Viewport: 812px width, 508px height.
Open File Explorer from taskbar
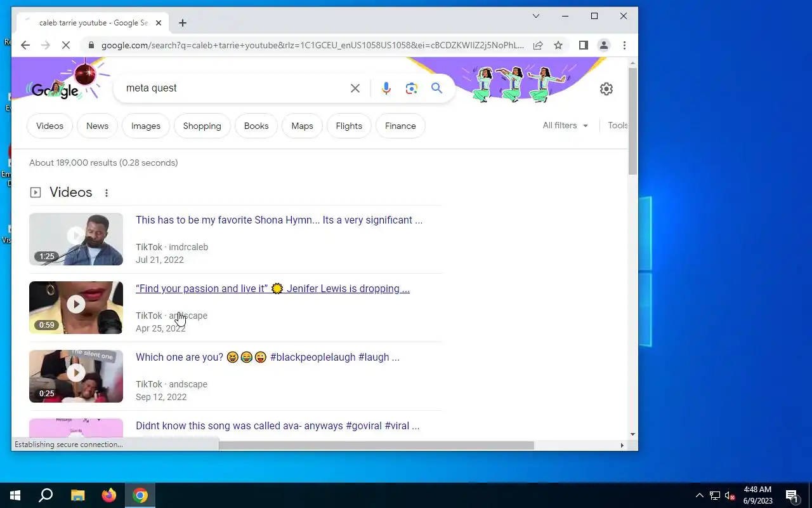(x=77, y=495)
